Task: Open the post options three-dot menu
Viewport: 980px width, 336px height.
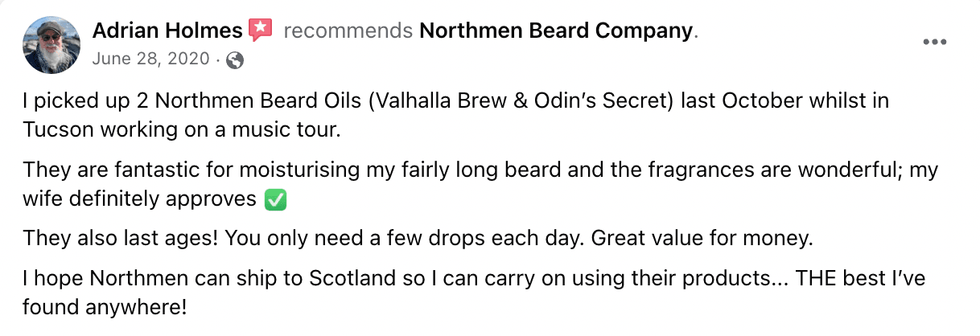Action: click(934, 43)
